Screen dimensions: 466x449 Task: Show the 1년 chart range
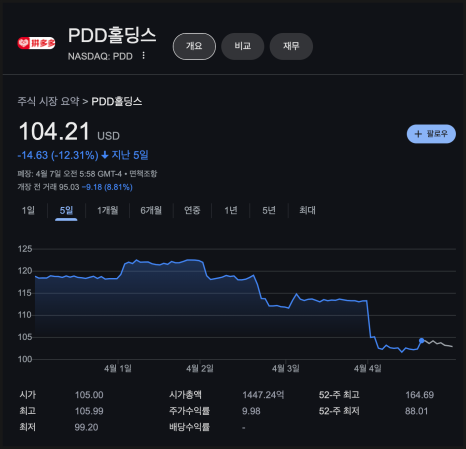tap(231, 210)
